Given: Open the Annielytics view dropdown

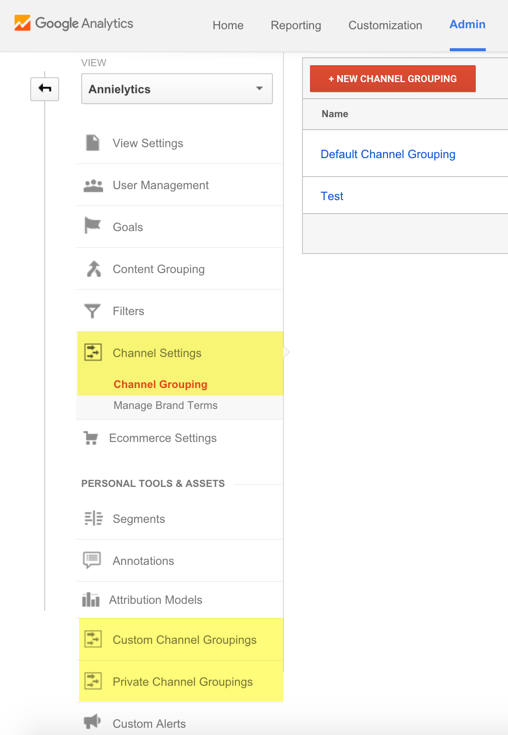Looking at the screenshot, I should (177, 89).
